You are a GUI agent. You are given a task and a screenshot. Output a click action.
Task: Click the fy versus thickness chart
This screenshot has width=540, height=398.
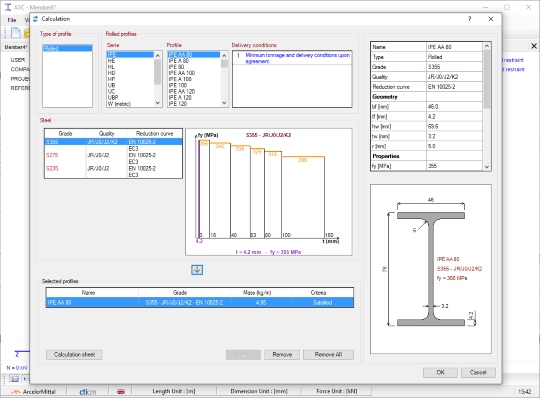pyautogui.click(x=269, y=192)
